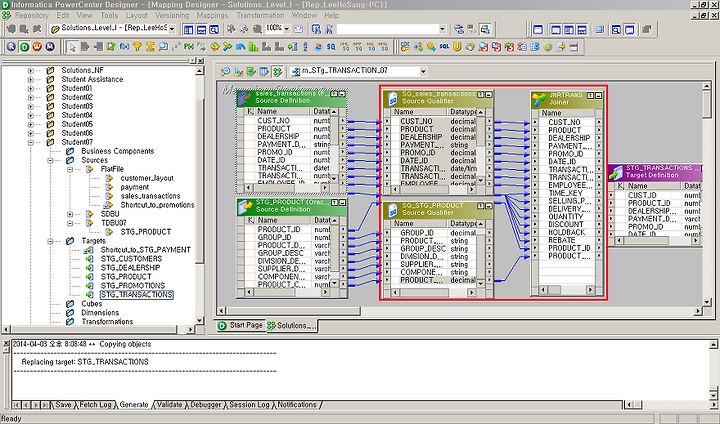The width and height of the screenshot is (720, 424).
Task: Click the Cubes node
Action: click(92, 304)
